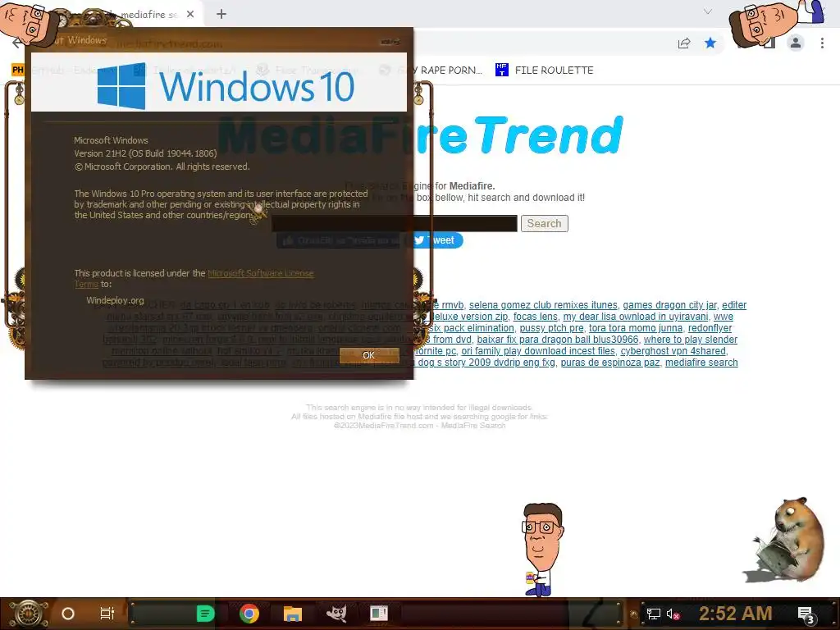The width and height of the screenshot is (840, 630).
Task: Open File Explorer from the taskbar
Action: coord(293,614)
